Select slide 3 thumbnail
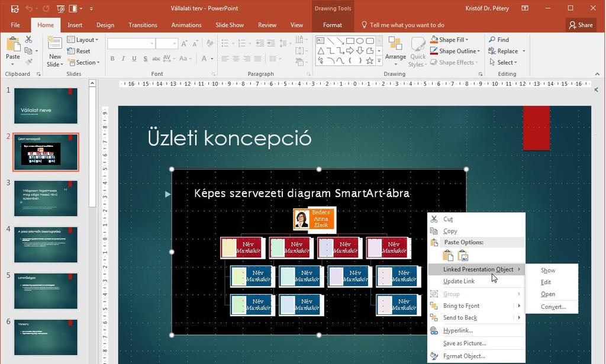 (x=46, y=199)
